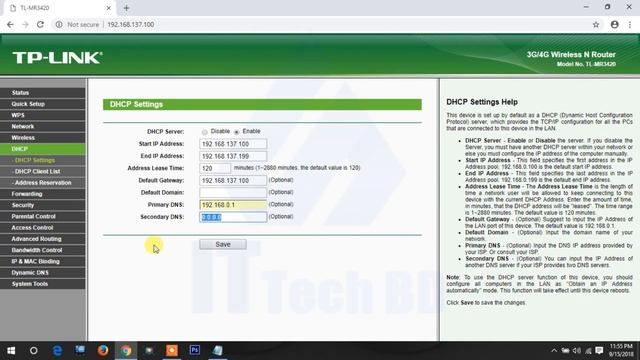Open System Tools menu
This screenshot has width=640, height=360.
[43, 284]
